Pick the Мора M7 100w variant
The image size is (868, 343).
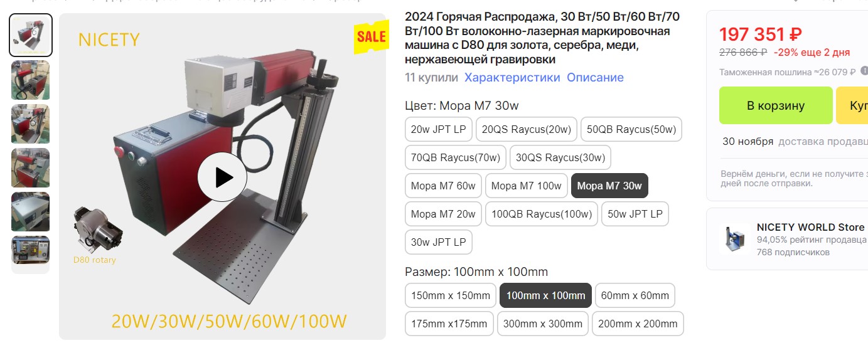click(527, 186)
